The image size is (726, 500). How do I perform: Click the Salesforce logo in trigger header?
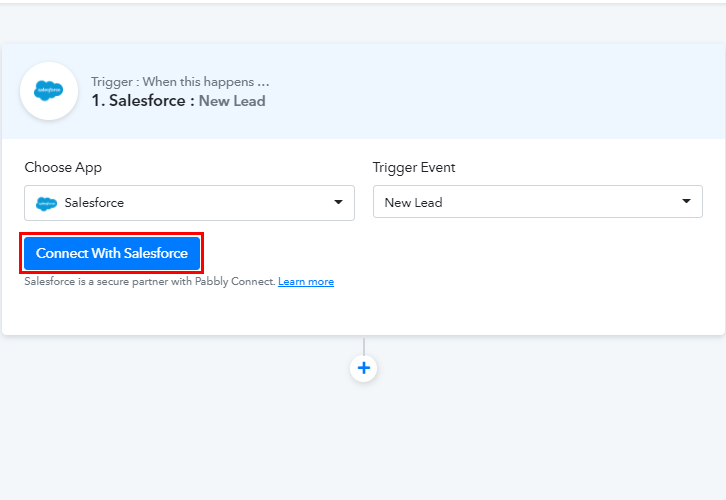[49, 91]
